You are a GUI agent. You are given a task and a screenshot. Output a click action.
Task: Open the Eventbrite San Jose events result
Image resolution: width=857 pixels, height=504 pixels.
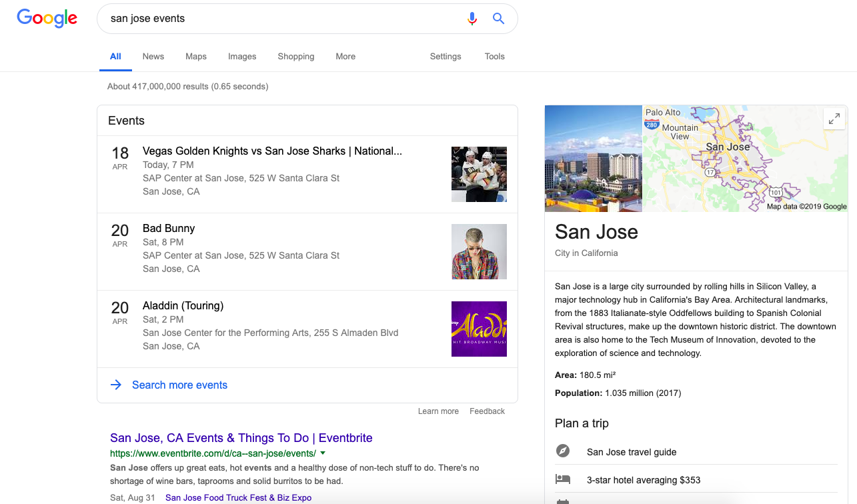tap(241, 437)
